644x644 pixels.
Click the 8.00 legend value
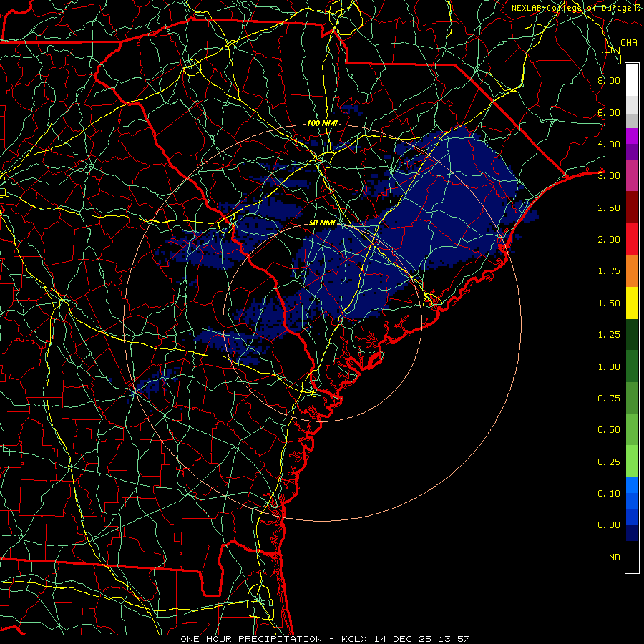pos(609,80)
